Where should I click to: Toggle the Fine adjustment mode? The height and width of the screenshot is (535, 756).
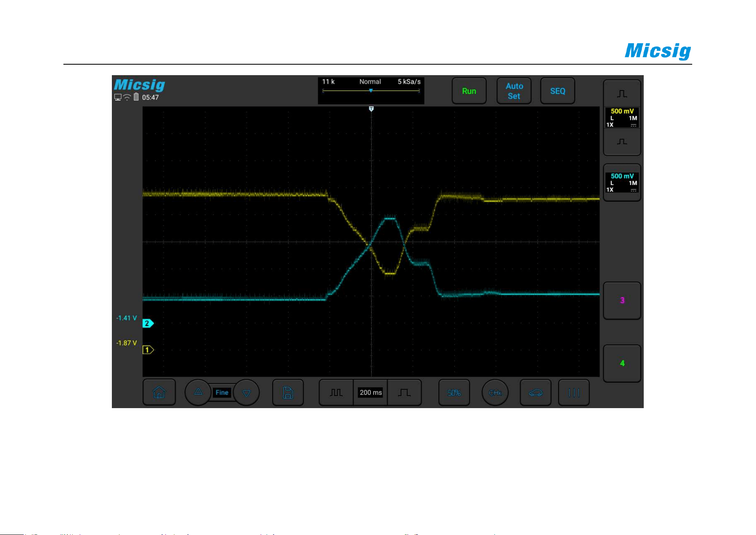click(222, 392)
